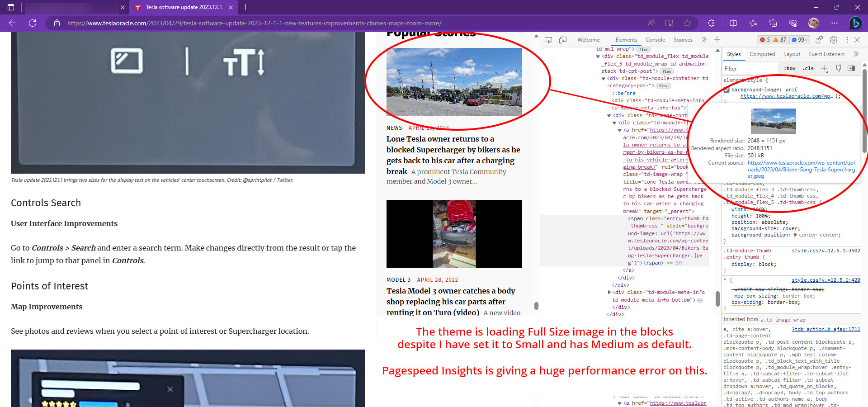Open Lone Tesla owner Supercharger article headline
Image resolution: width=868 pixels, height=407 pixels.
453,155
